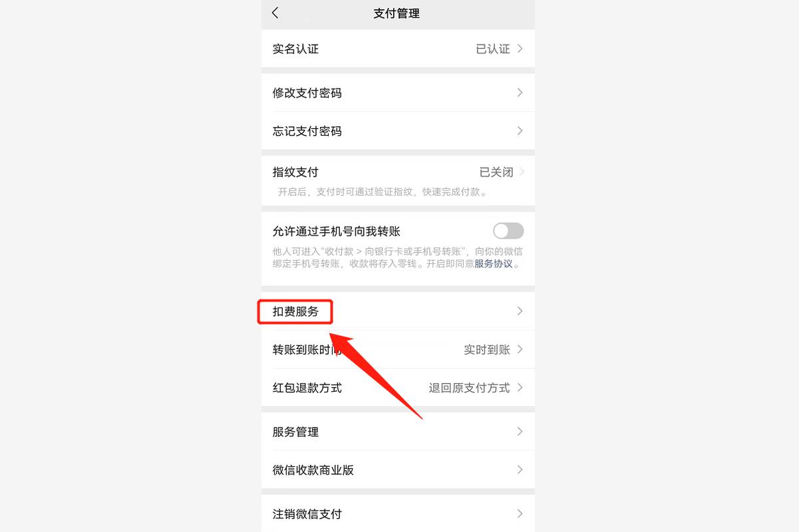Screen dimensions: 799x532
Task: Click the chevron on the 微信收款商业版 row
Action: [520, 469]
